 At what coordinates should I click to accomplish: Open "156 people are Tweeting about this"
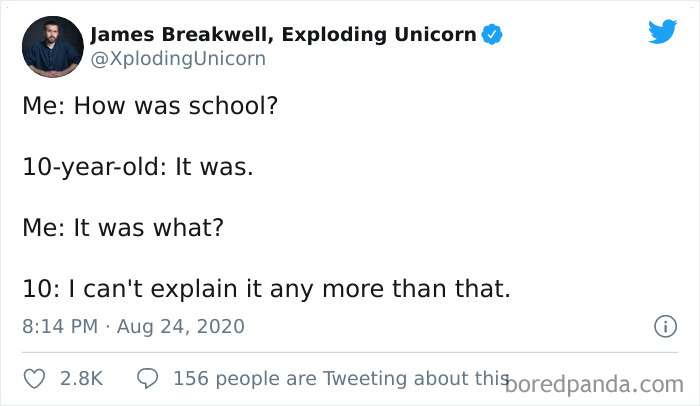335,379
